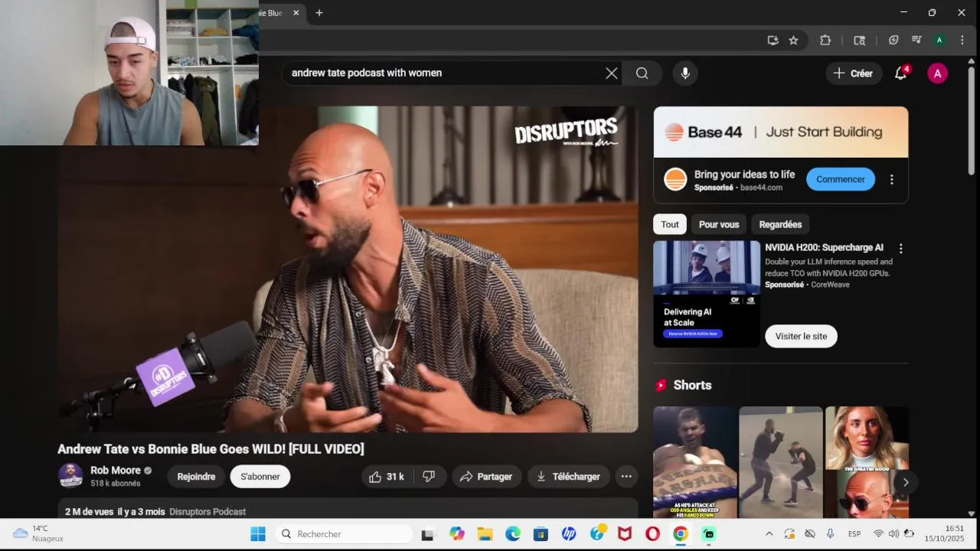Image resolution: width=980 pixels, height=551 pixels.
Task: Open the NVIDIA Delivering AI thumbnail
Action: click(707, 294)
